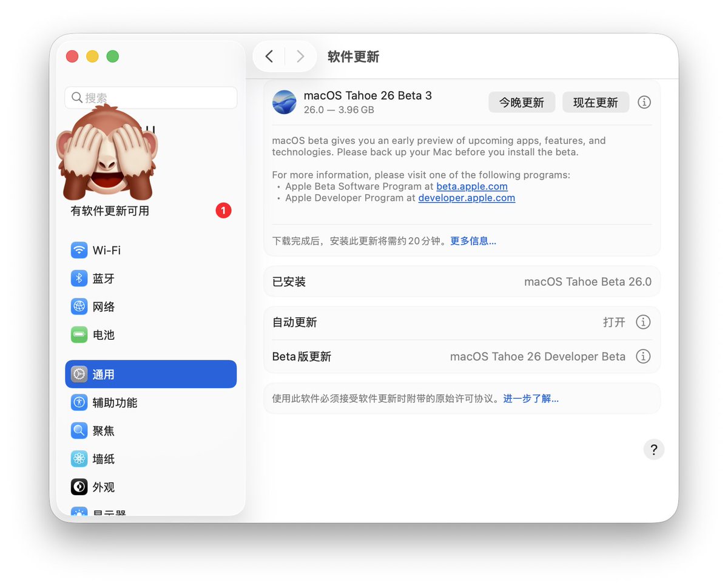Click the macOS Tahoe Beta 26.0 value
Viewport: 728px width, 588px height.
[x=588, y=282]
